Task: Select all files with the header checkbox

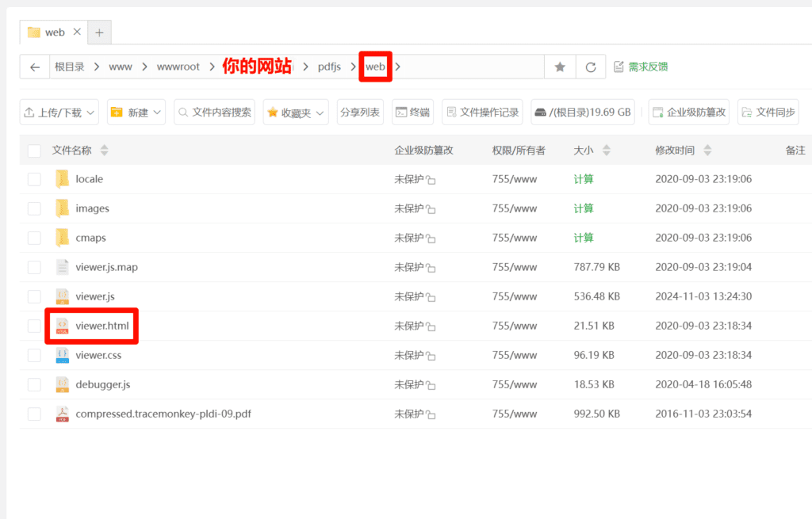Action: coord(33,150)
